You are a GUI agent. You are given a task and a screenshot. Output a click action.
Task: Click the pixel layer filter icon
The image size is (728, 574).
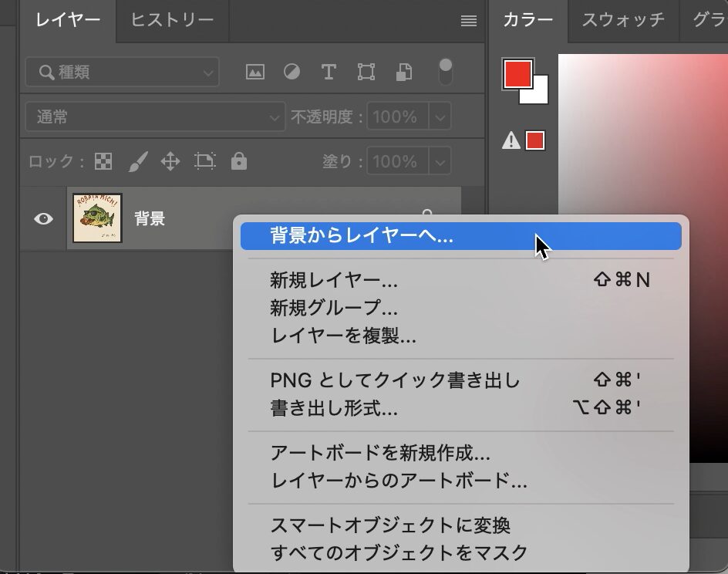(x=254, y=73)
